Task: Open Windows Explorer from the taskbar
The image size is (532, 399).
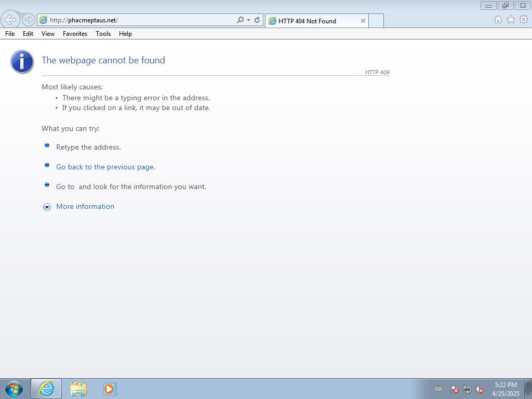Action: [x=78, y=389]
